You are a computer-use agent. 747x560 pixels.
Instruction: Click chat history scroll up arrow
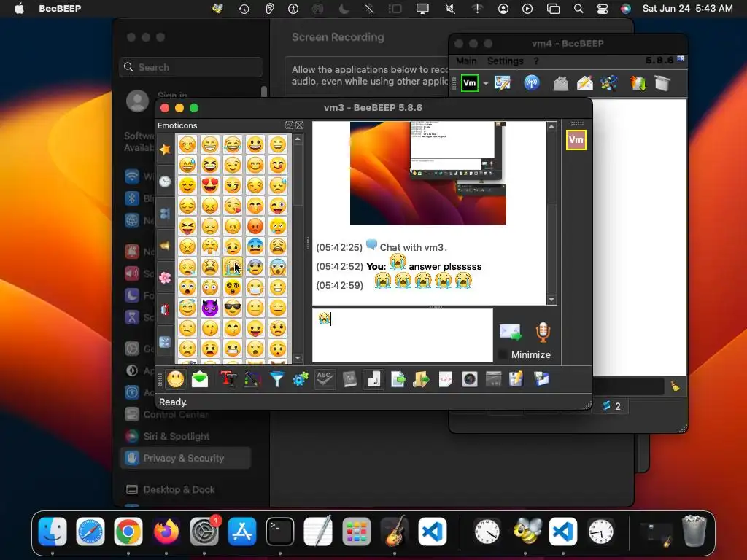point(551,126)
